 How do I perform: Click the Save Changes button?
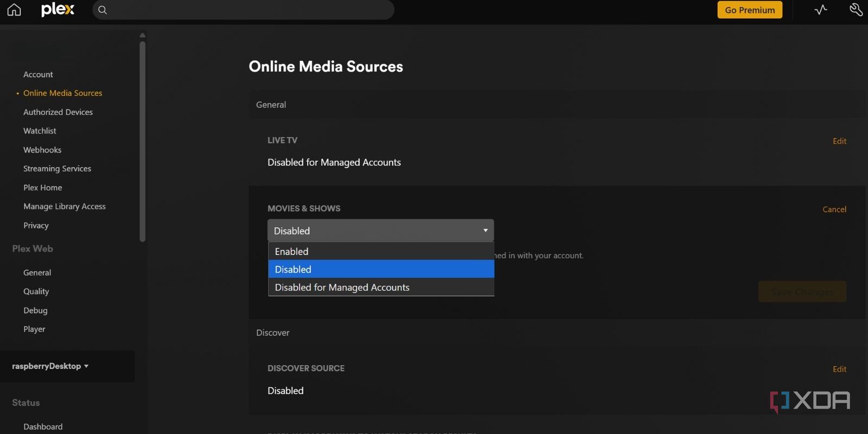[x=802, y=292]
